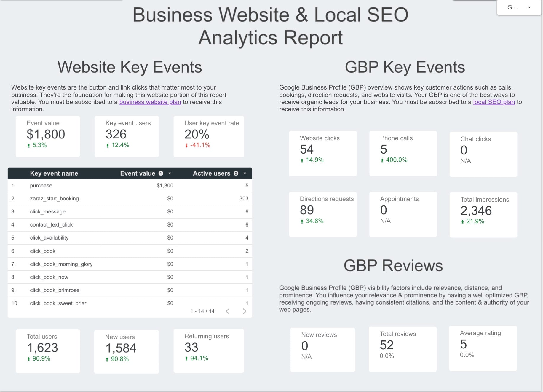
Task: Select the Website clicks scorecard
Action: 323,153
